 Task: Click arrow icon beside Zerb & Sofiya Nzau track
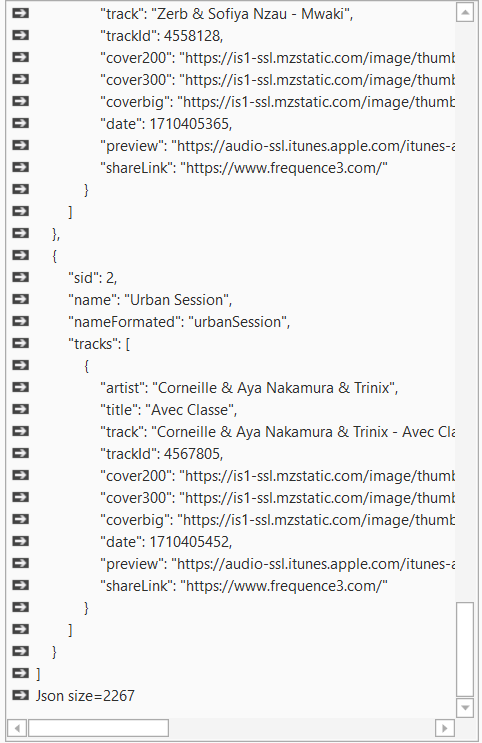[20, 13]
